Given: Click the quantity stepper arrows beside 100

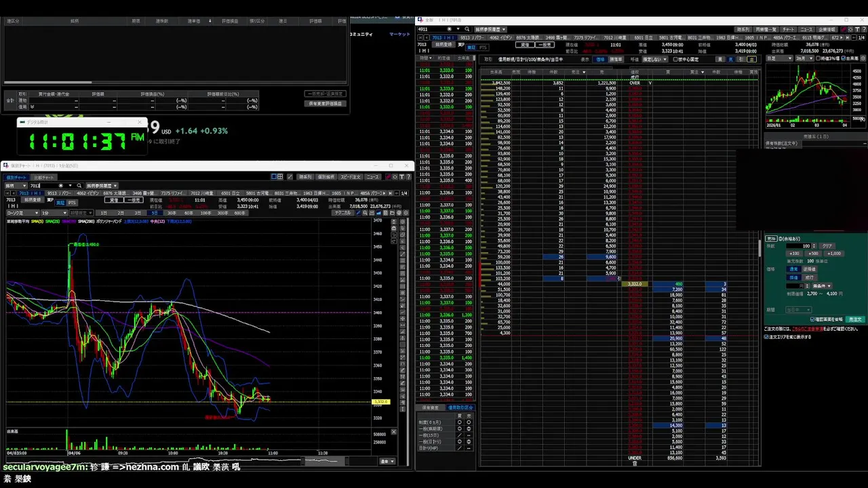Looking at the screenshot, I should (814, 245).
